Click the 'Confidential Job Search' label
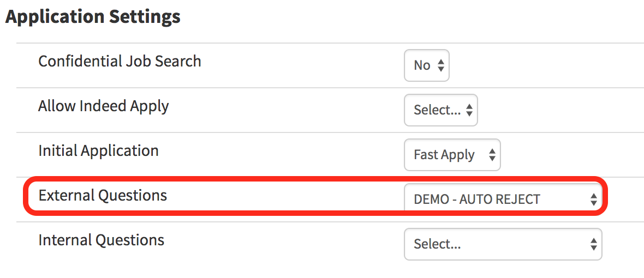This screenshot has width=644, height=278. click(120, 61)
